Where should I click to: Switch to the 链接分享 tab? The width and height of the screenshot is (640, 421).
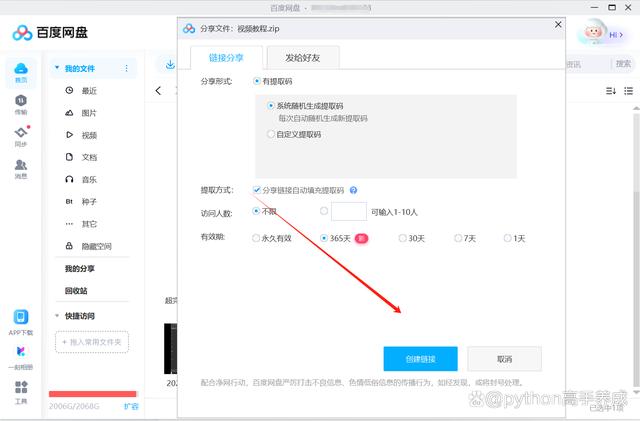pos(226,58)
